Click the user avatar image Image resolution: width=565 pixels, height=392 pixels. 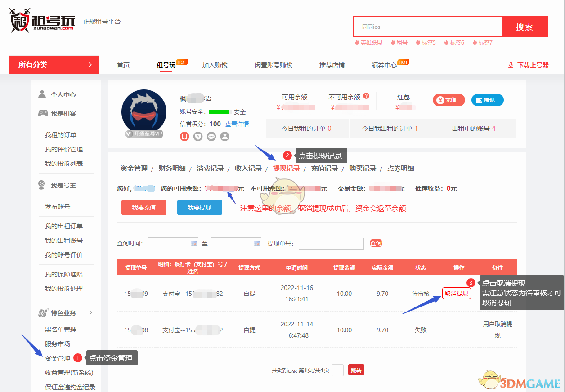coord(143,112)
